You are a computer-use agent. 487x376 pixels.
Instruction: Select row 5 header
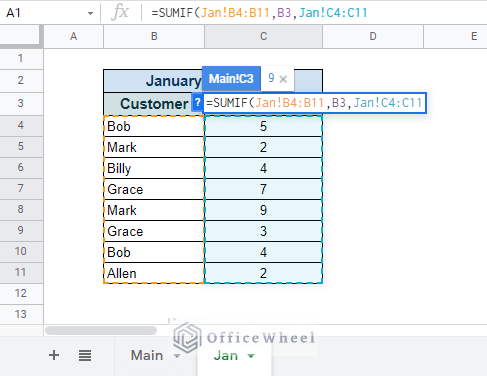[x=21, y=147]
